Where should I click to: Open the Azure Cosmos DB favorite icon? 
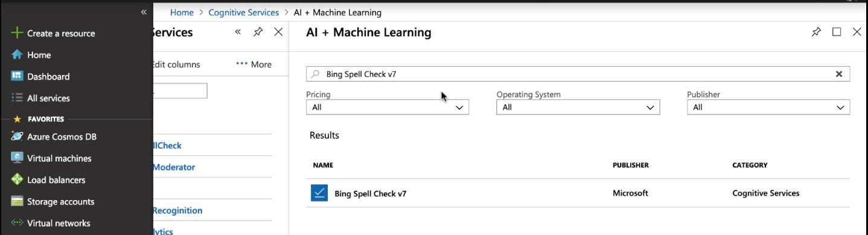pyautogui.click(x=17, y=137)
